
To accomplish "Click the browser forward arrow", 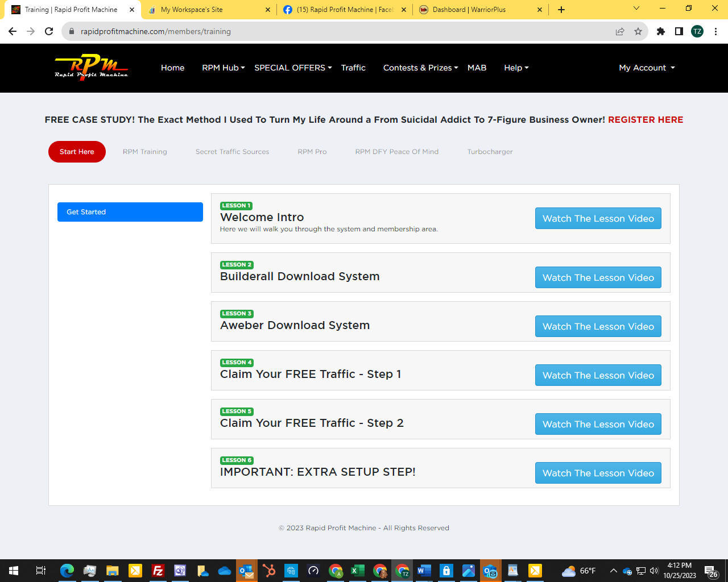I will [x=31, y=31].
